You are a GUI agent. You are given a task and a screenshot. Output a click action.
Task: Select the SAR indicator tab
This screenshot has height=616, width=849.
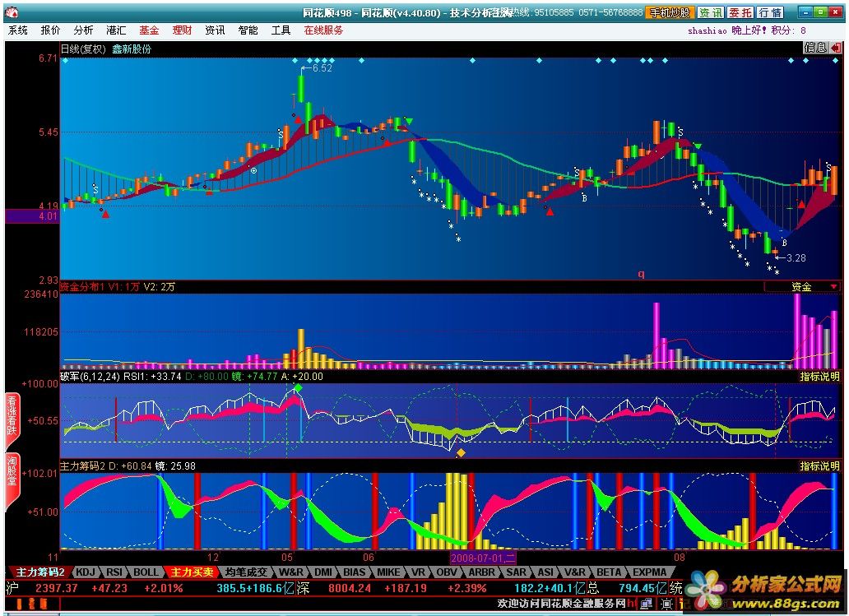[x=516, y=572]
